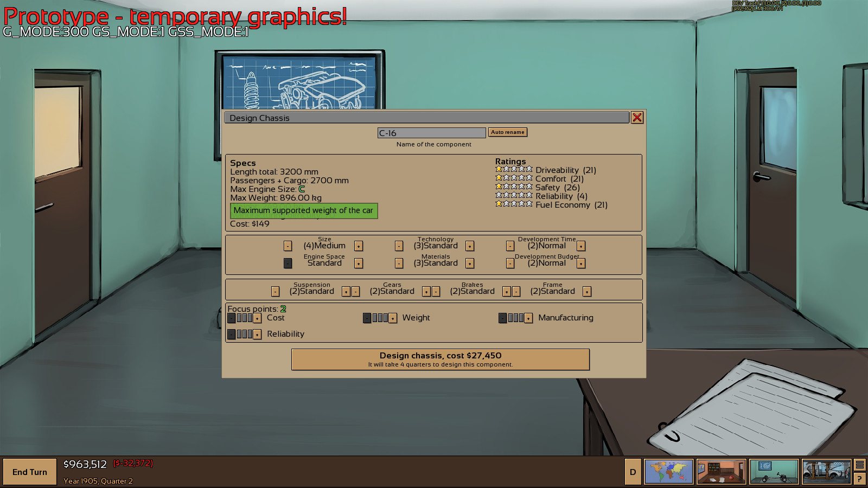Increase the Manufacturing focus point
The width and height of the screenshot is (868, 488).
[527, 318]
